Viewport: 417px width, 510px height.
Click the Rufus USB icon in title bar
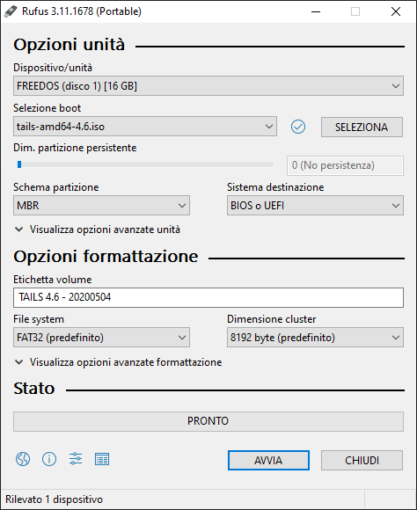click(11, 11)
